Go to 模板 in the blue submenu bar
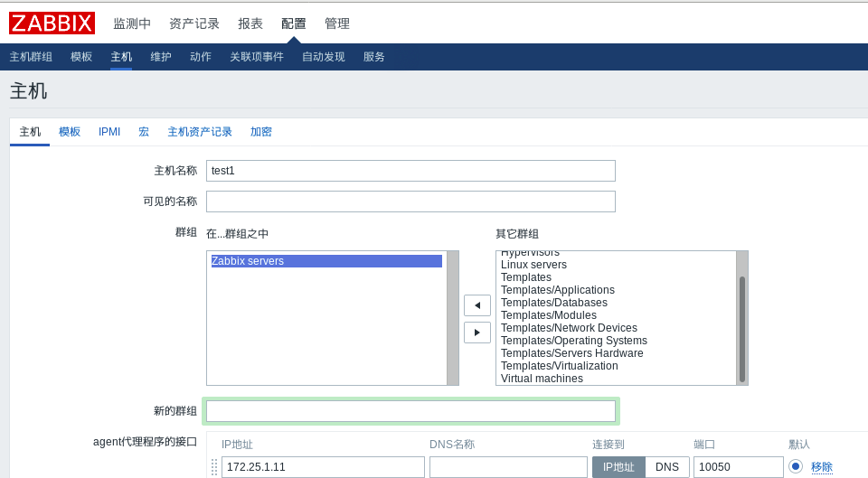The height and width of the screenshot is (478, 868). click(81, 57)
